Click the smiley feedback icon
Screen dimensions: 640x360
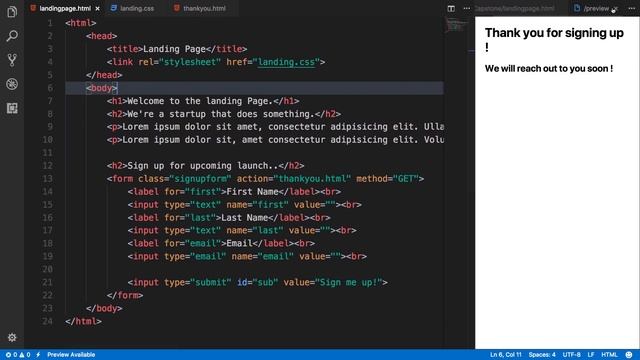(x=629, y=355)
